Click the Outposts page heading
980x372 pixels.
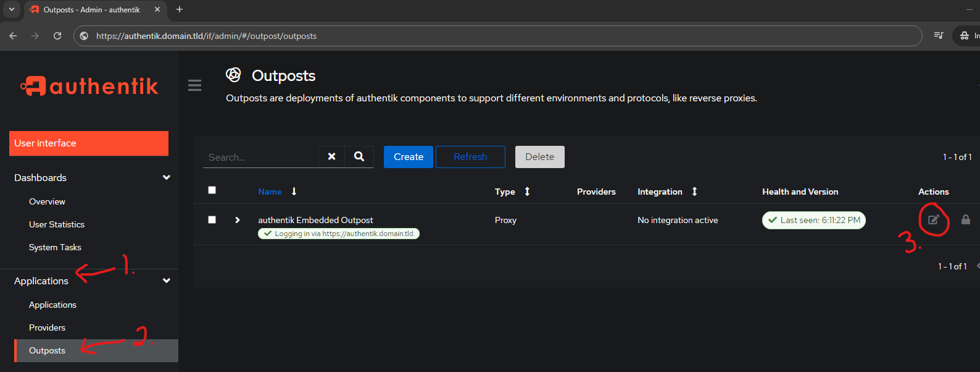click(283, 75)
